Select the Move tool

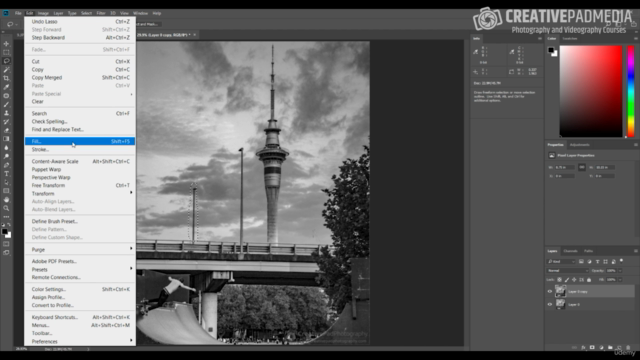coord(6,44)
